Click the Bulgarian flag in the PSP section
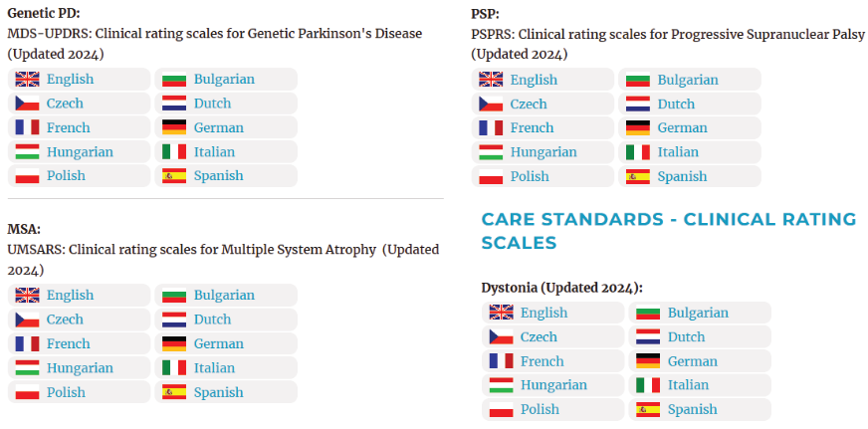The height and width of the screenshot is (429, 868). click(638, 80)
